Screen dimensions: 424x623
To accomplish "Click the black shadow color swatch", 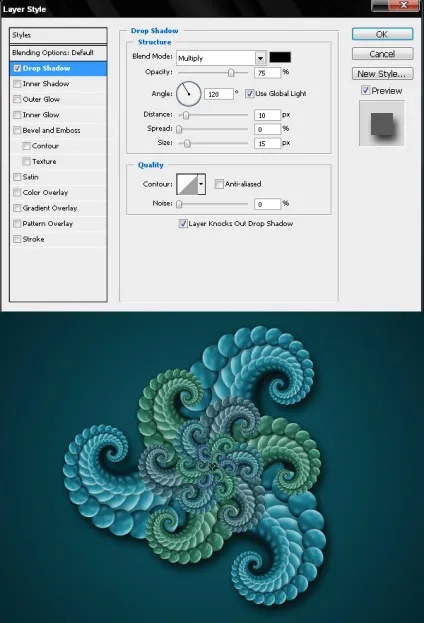I will pyautogui.click(x=280, y=57).
